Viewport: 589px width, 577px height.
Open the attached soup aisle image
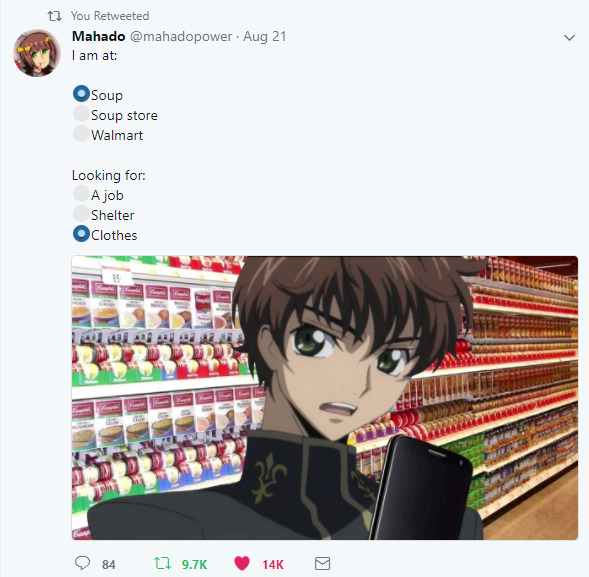[325, 398]
